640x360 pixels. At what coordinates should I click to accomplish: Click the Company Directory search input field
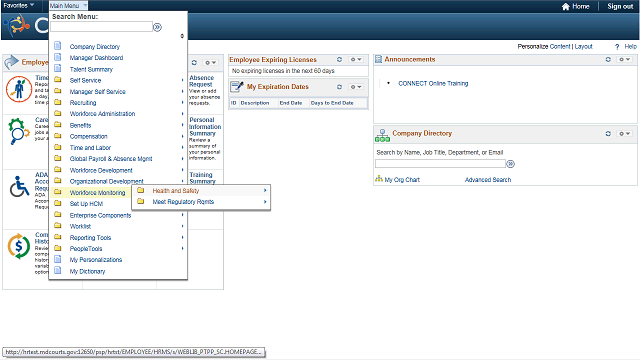[x=440, y=164]
